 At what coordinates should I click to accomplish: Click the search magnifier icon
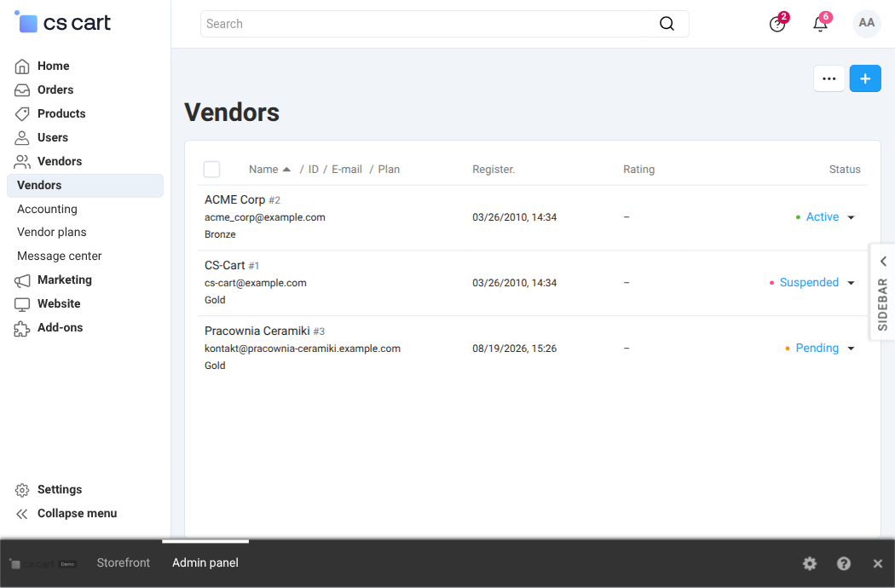667,23
